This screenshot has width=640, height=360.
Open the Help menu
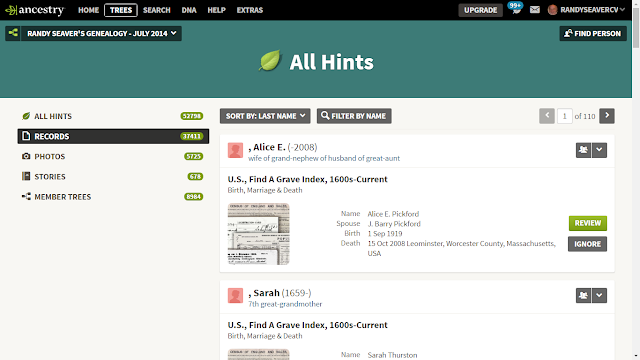(x=216, y=10)
